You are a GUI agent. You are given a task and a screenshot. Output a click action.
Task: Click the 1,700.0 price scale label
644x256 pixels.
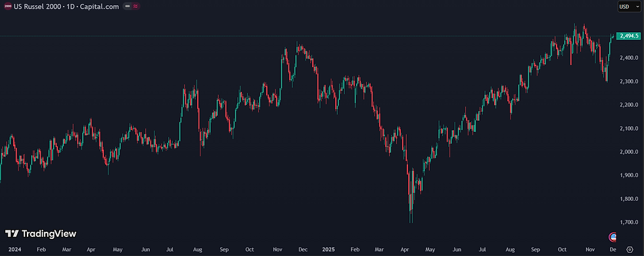630,223
